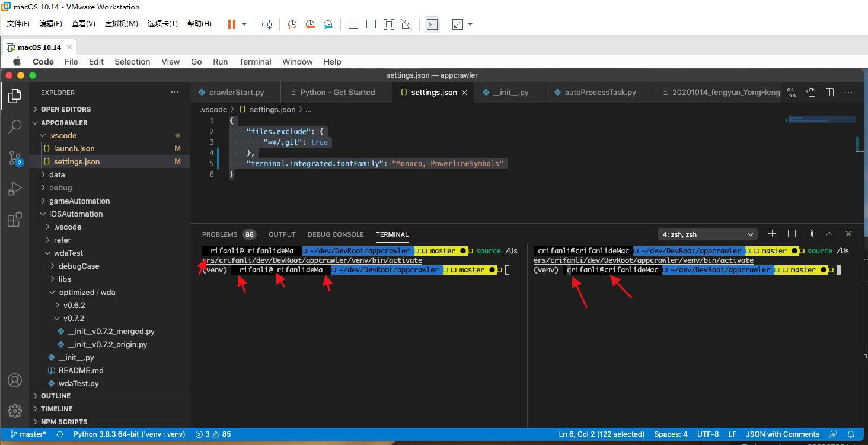Open the Search view in activity bar
Screen dimensions: 868x445
pos(15,126)
